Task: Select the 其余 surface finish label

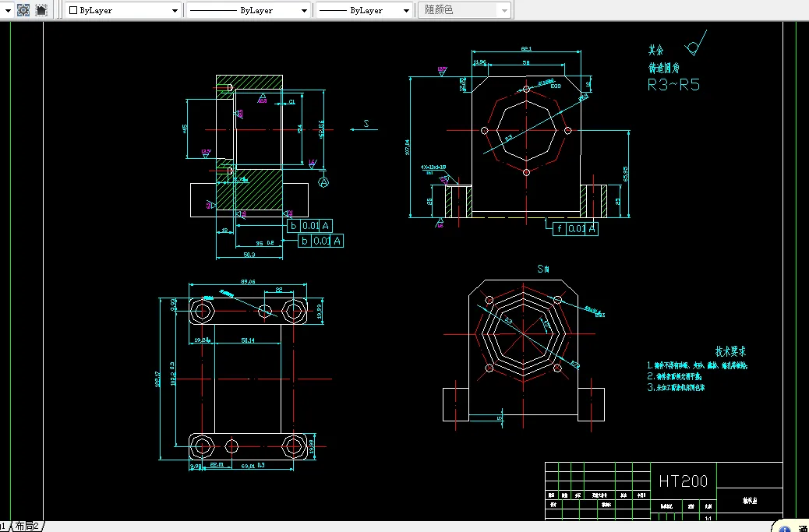Action: point(655,50)
